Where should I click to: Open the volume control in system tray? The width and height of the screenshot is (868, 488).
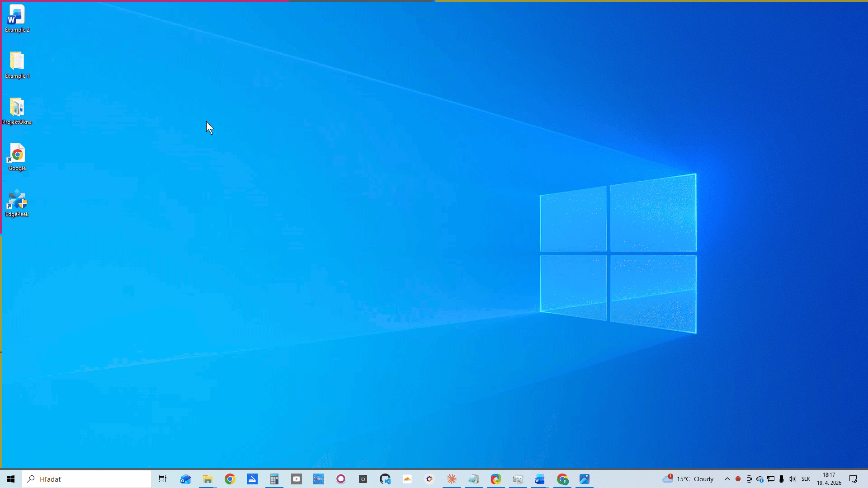(792, 479)
